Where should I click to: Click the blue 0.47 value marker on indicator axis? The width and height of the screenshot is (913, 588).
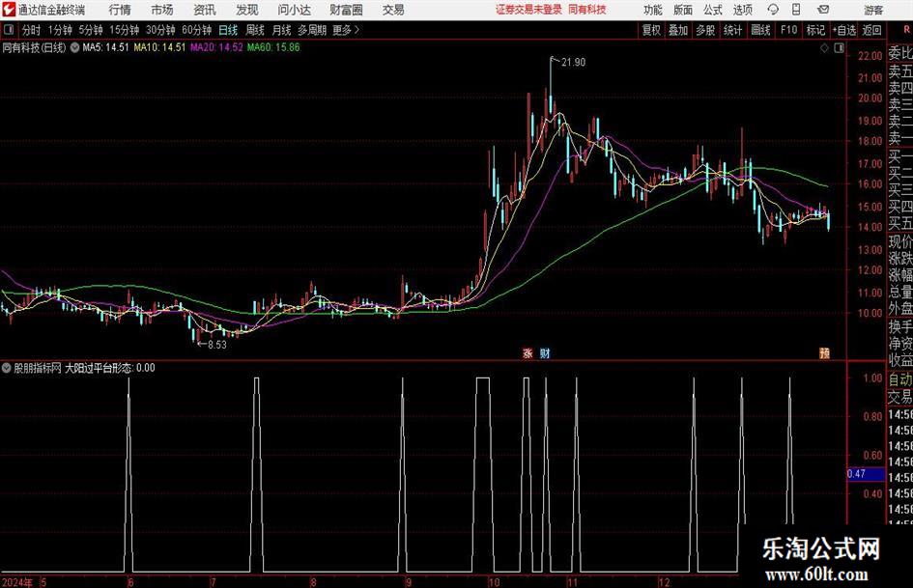(866, 474)
